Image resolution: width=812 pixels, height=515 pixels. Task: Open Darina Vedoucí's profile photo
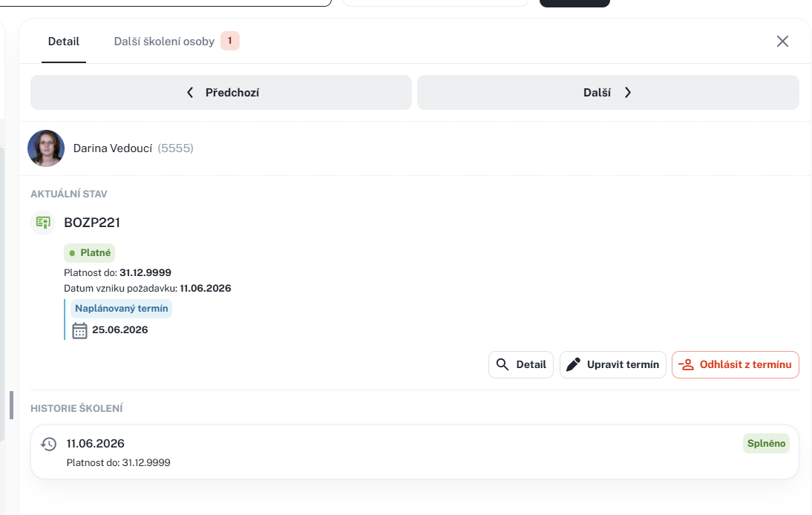click(x=46, y=148)
